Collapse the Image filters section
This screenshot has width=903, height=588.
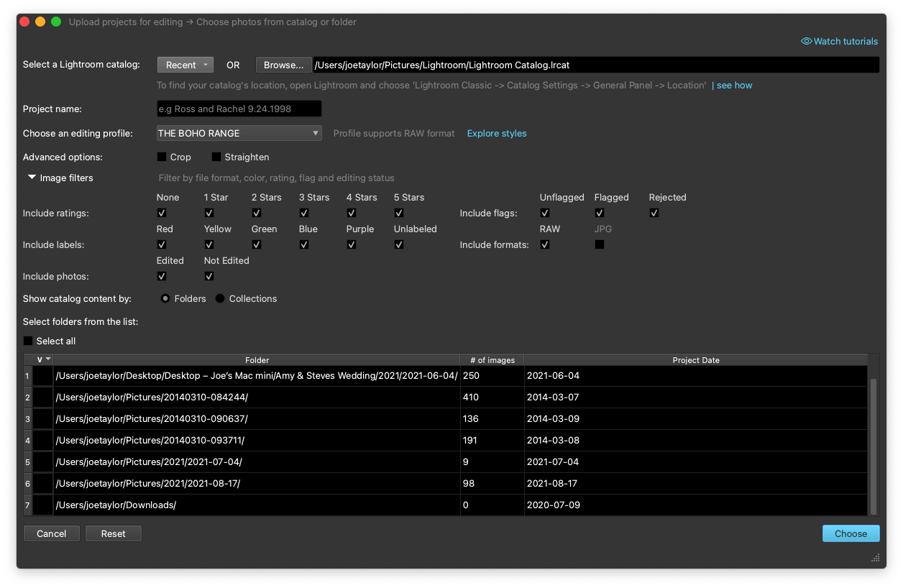pyautogui.click(x=32, y=177)
